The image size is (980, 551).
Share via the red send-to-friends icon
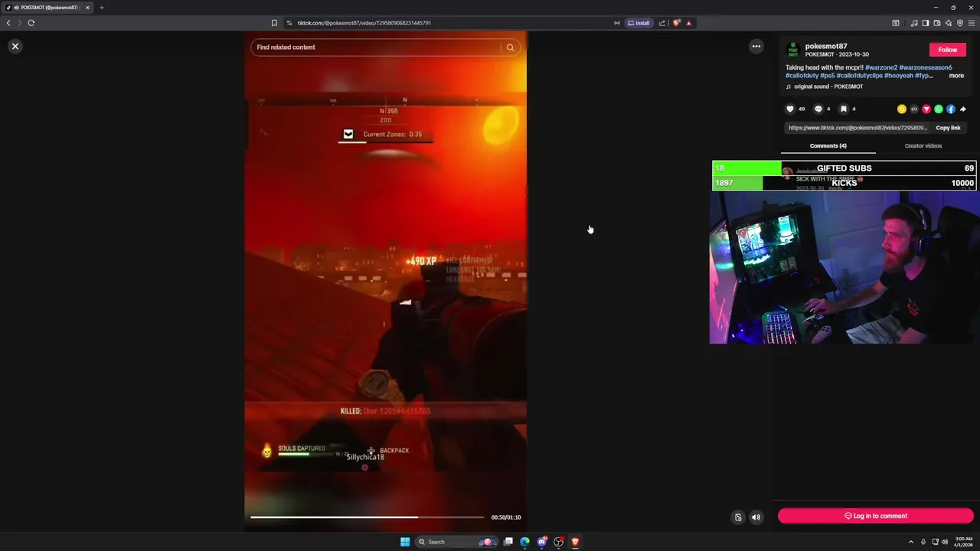pyautogui.click(x=926, y=109)
